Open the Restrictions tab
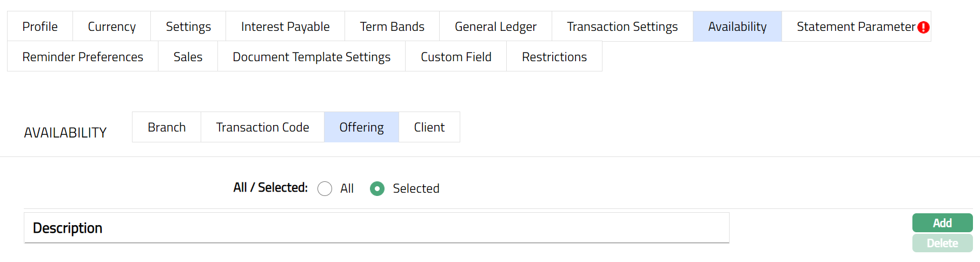Screen dimensions: 980x262 [554, 57]
